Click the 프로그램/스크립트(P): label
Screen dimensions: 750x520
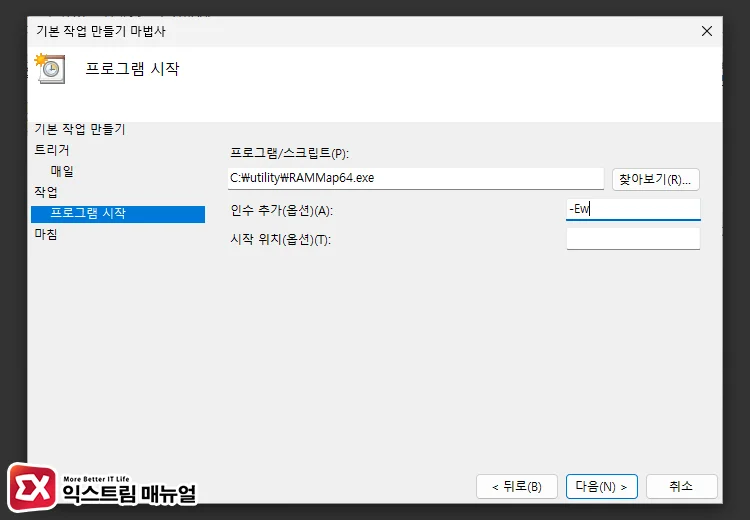289,153
